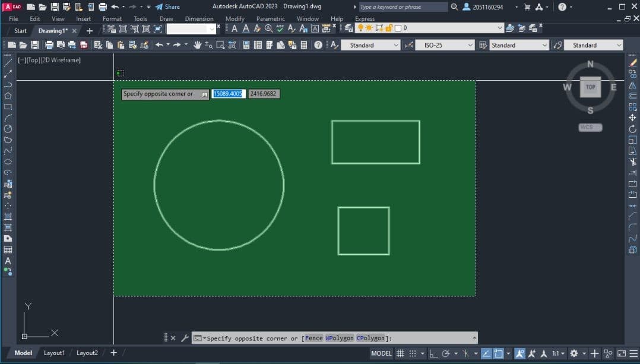Select the Circle draw tool
Image resolution: width=640 pixels, height=364 pixels.
tap(8, 129)
